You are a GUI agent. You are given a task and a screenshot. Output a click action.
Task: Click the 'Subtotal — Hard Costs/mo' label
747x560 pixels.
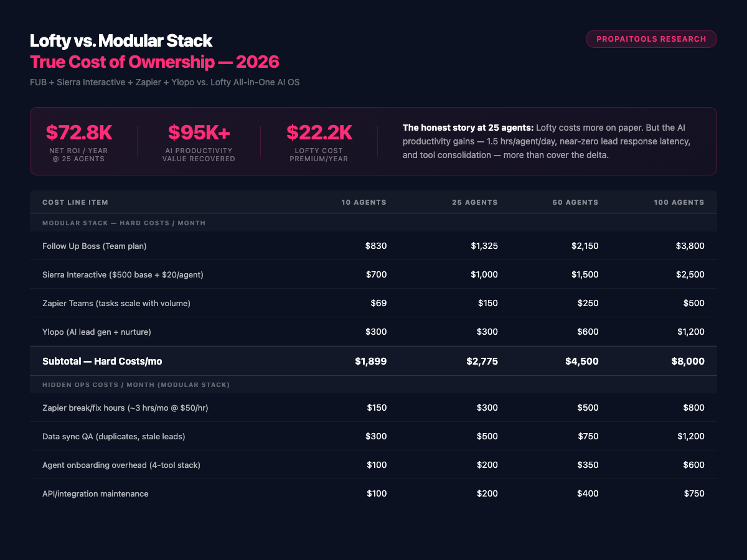[x=102, y=361]
